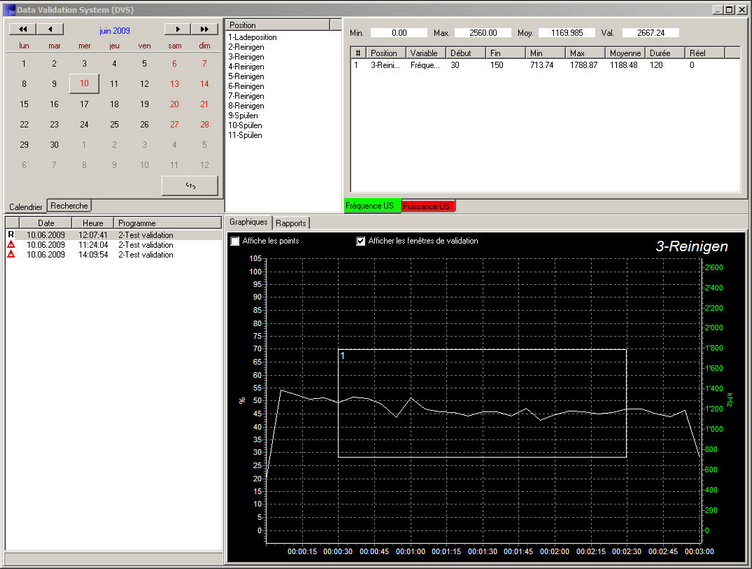
Task: Jump back one year with double-left arrow
Action: coord(23,29)
